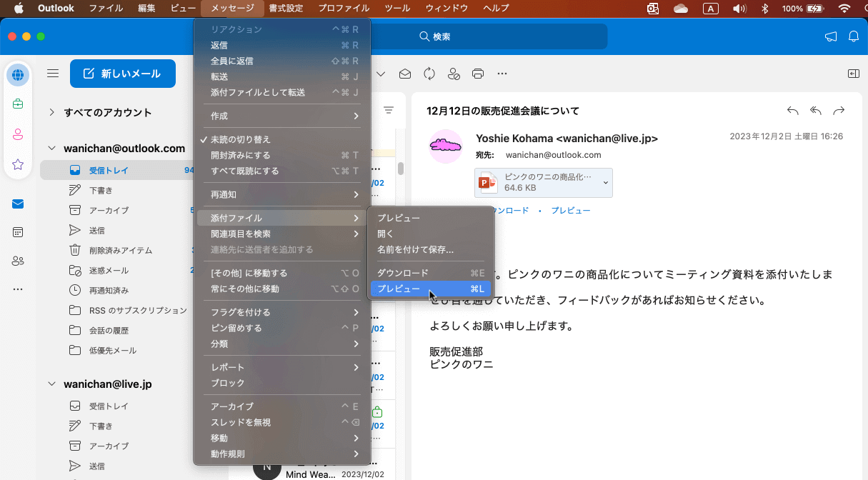
Task: Open 削除済みアイテム folder
Action: click(x=121, y=251)
